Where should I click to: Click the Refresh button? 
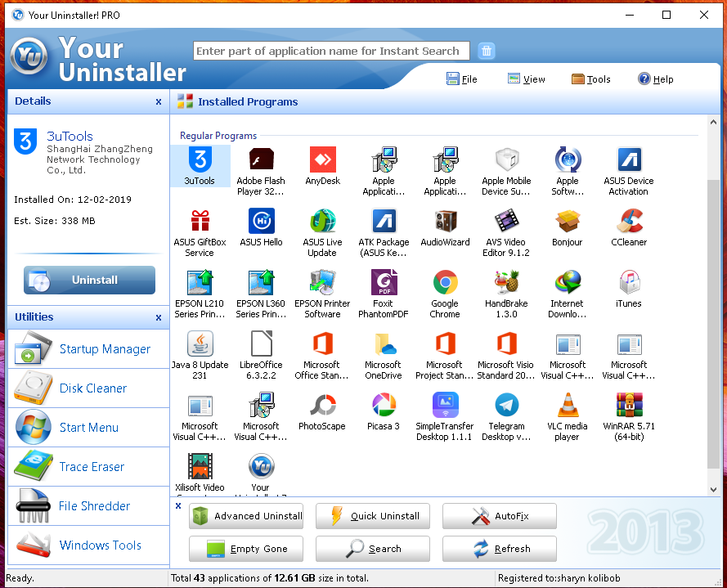pos(500,549)
